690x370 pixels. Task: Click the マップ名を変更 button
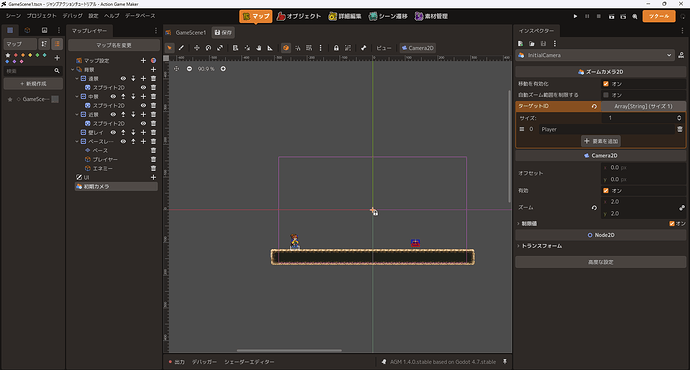[114, 45]
